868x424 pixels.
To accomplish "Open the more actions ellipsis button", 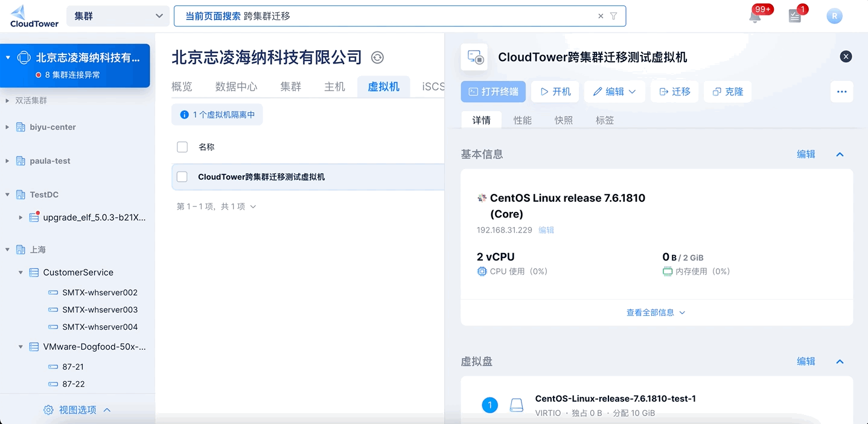I will tap(842, 92).
